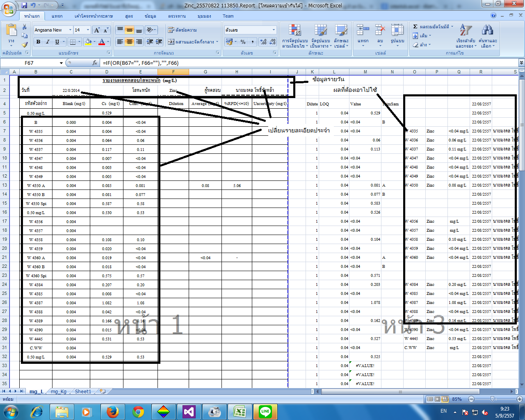Add a new worksheet with the Insert Worksheet tab icon
Image resolution: width=525 pixels, height=420 pixels.
(103, 392)
